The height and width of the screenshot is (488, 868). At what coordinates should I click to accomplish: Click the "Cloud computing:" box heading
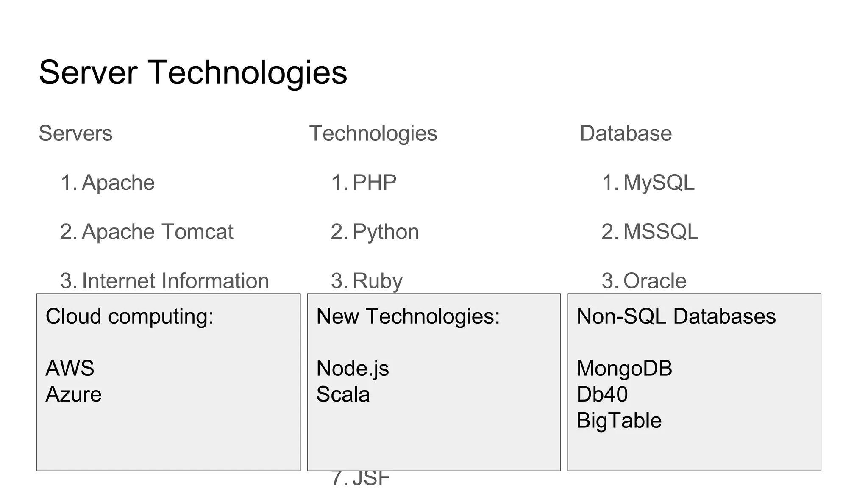click(129, 316)
